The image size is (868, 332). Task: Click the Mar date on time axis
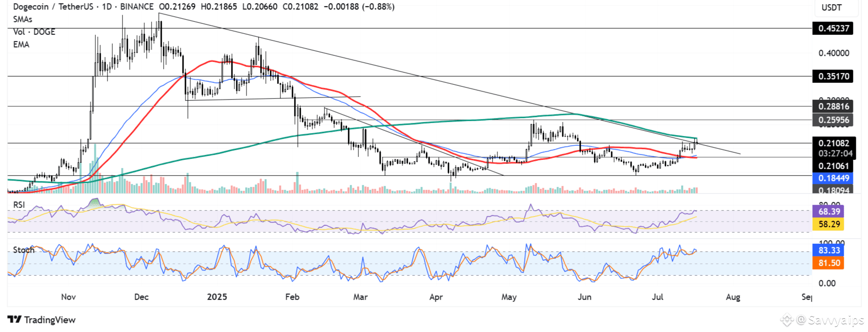(x=360, y=297)
